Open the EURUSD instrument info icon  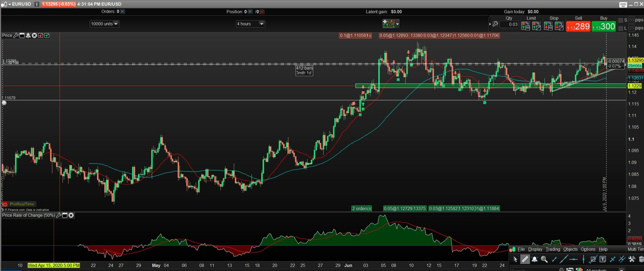pos(37,4)
